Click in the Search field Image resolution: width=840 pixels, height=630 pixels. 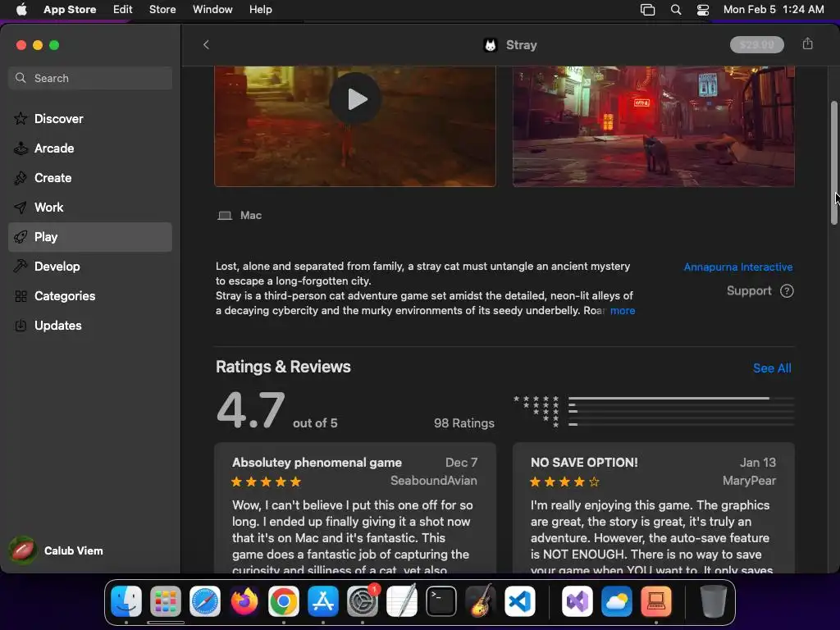tap(90, 78)
